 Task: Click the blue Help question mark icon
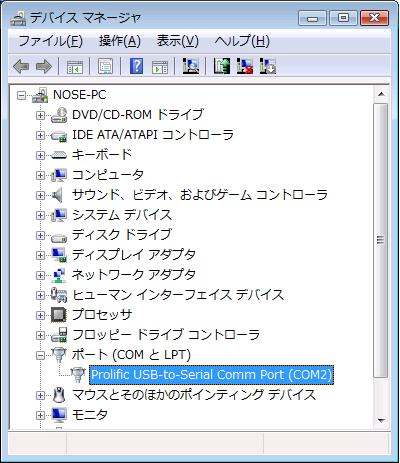[x=136, y=66]
